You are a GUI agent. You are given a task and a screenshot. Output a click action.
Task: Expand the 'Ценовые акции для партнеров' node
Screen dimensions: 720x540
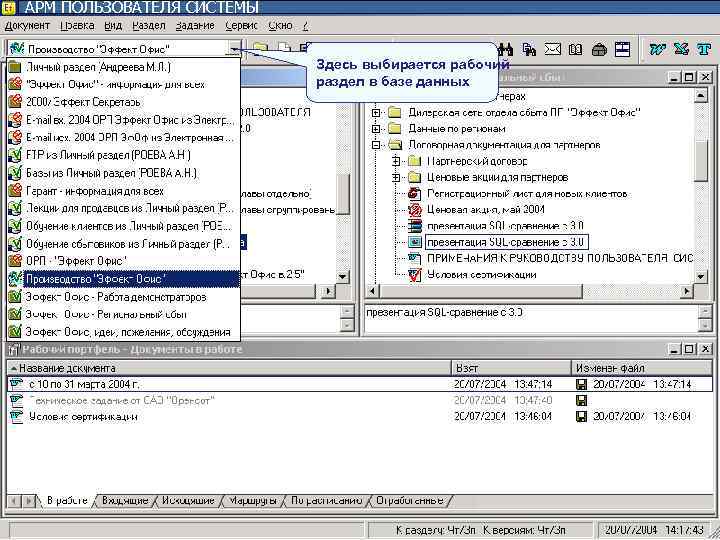pos(395,177)
